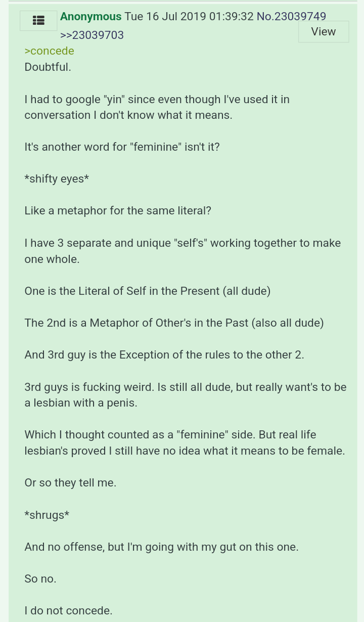Image resolution: width=364 pixels, height=622 pixels.
Task: Click the line about Exception of the rules
Action: [164, 355]
